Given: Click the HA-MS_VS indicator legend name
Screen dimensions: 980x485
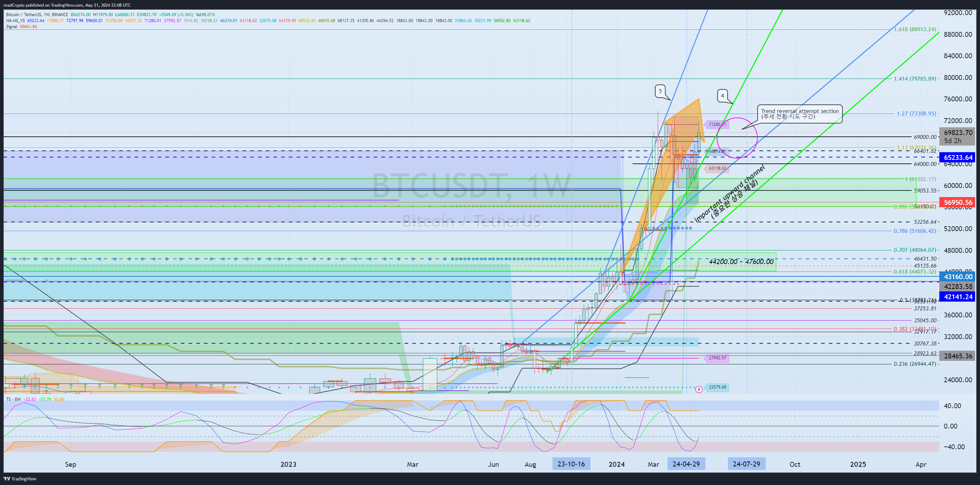Looking at the screenshot, I should pos(15,21).
